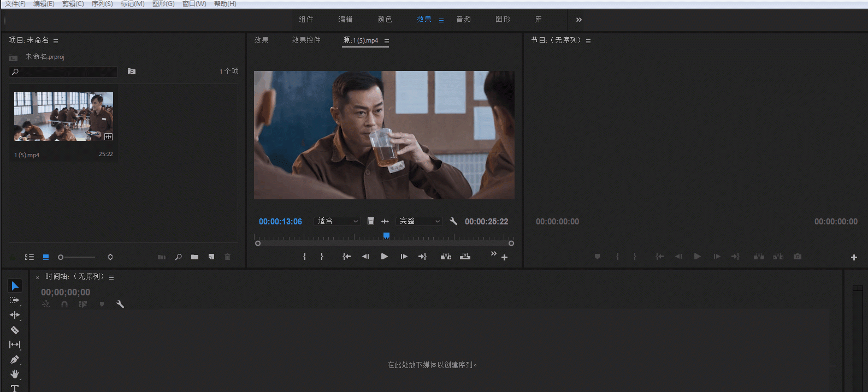Screen dimensions: 868x392
Task: Switch to the 颜色 workspace
Action: click(x=385, y=20)
